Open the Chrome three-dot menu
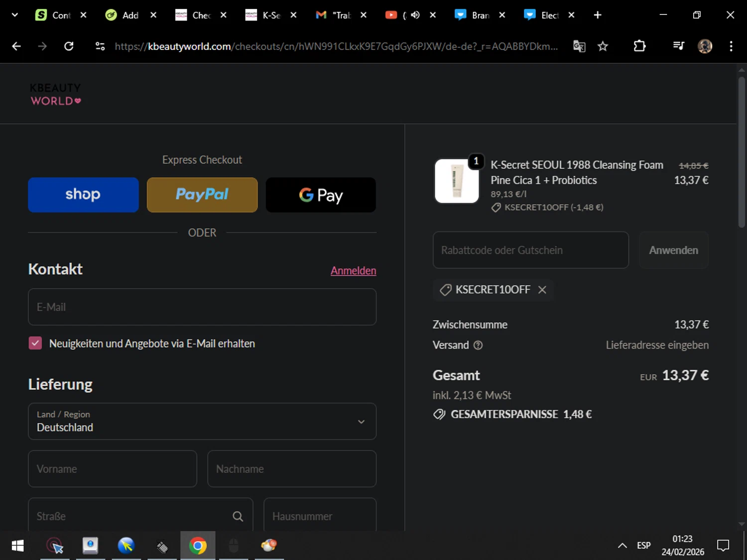Image resolution: width=747 pixels, height=560 pixels. tap(731, 46)
